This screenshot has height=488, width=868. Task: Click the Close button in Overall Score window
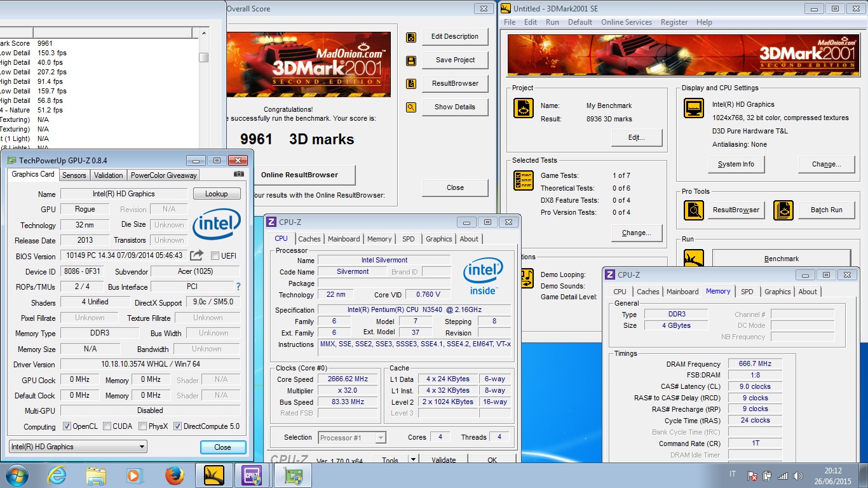[455, 187]
